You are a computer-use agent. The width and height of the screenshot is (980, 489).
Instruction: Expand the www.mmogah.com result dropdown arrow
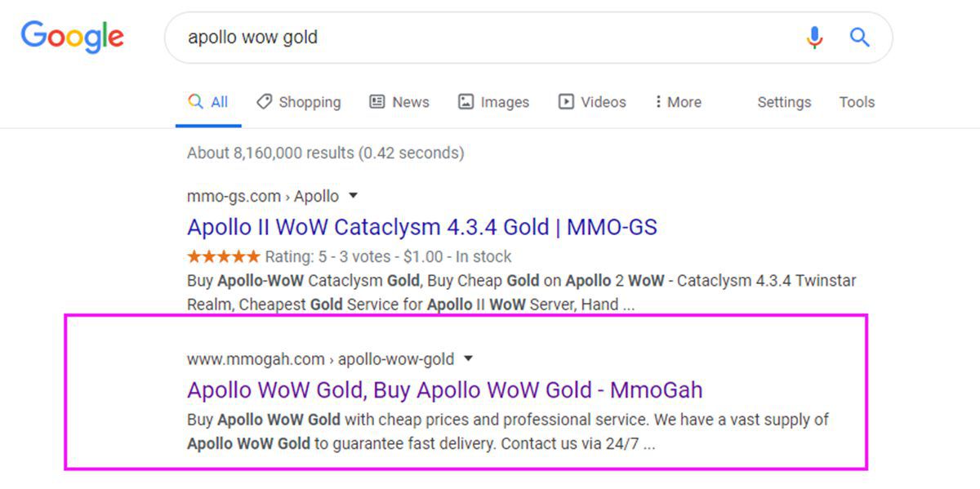pos(468,358)
